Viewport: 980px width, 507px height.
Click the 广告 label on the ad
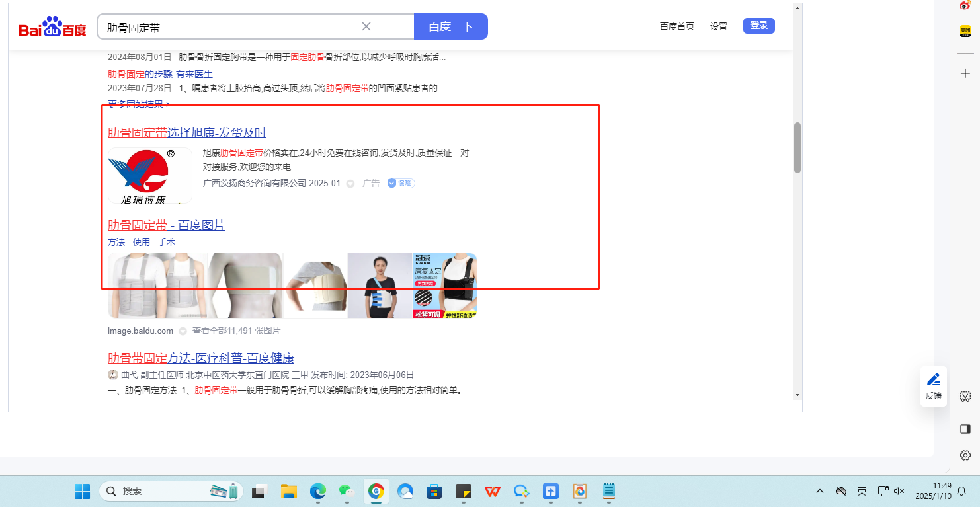[371, 183]
